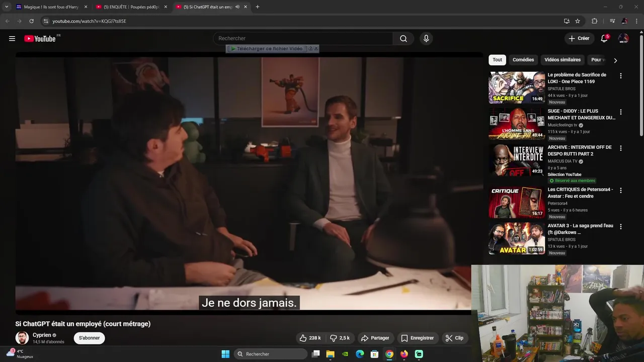Viewport: 644px width, 362px height.
Task: Open SPATULE BROS channel under LOKI video
Action: pyautogui.click(x=561, y=89)
